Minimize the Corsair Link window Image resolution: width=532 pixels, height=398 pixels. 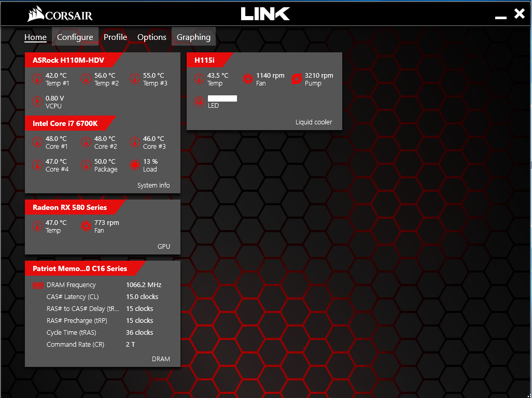pyautogui.click(x=501, y=17)
